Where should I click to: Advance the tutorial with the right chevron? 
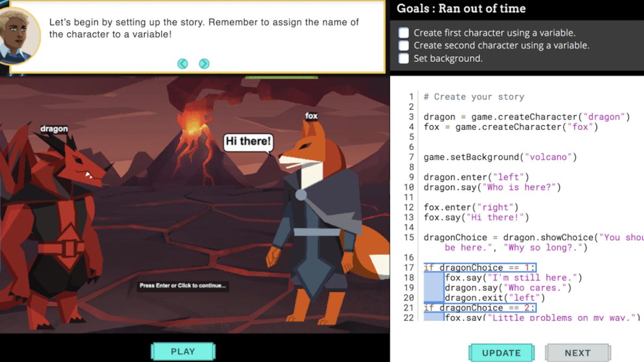click(x=203, y=63)
